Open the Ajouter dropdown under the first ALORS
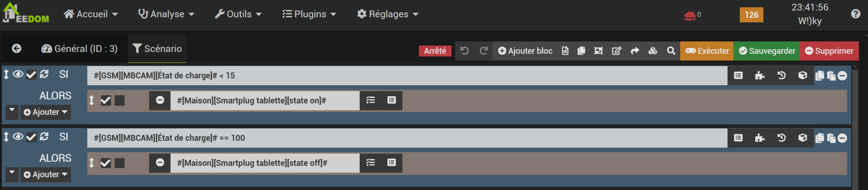This screenshot has width=868, height=190. coord(45,112)
